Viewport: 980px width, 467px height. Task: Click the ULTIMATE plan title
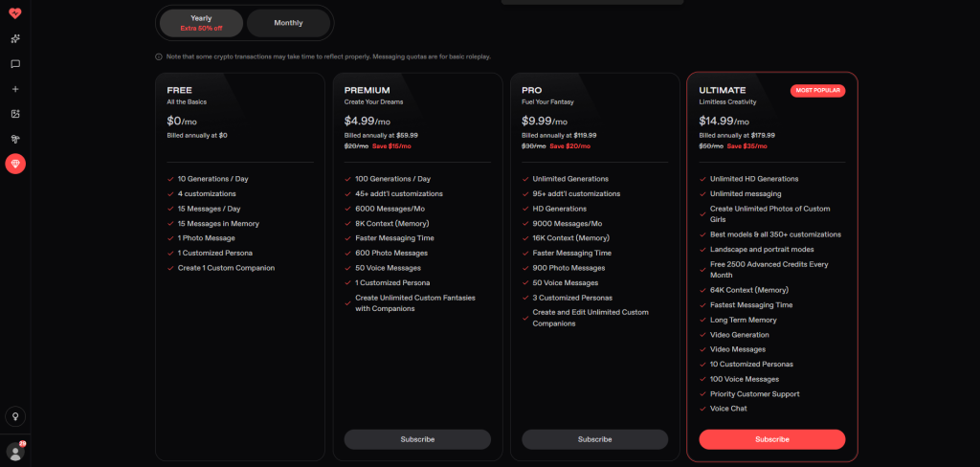(x=723, y=90)
